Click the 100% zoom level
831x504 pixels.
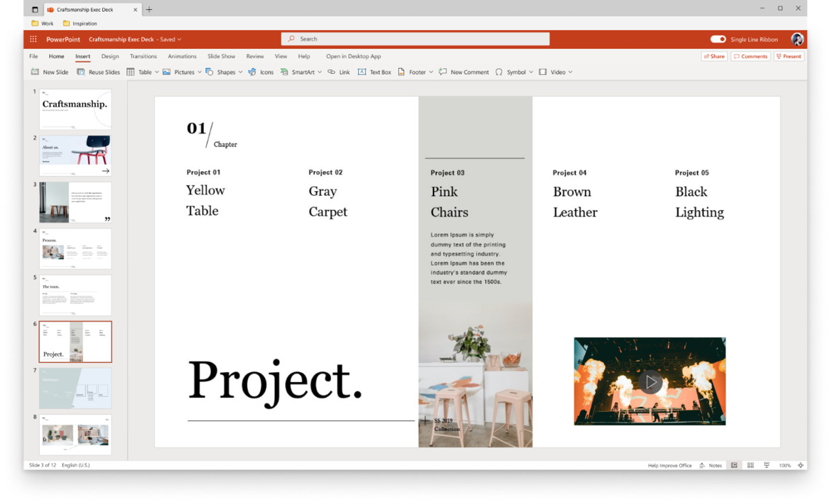tap(785, 465)
